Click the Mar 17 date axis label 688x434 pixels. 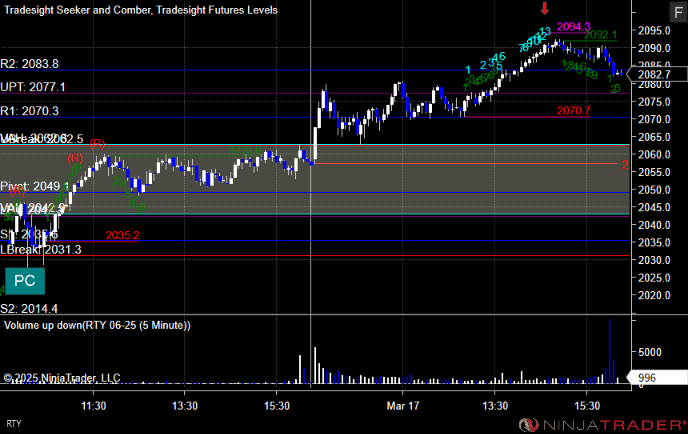point(403,406)
